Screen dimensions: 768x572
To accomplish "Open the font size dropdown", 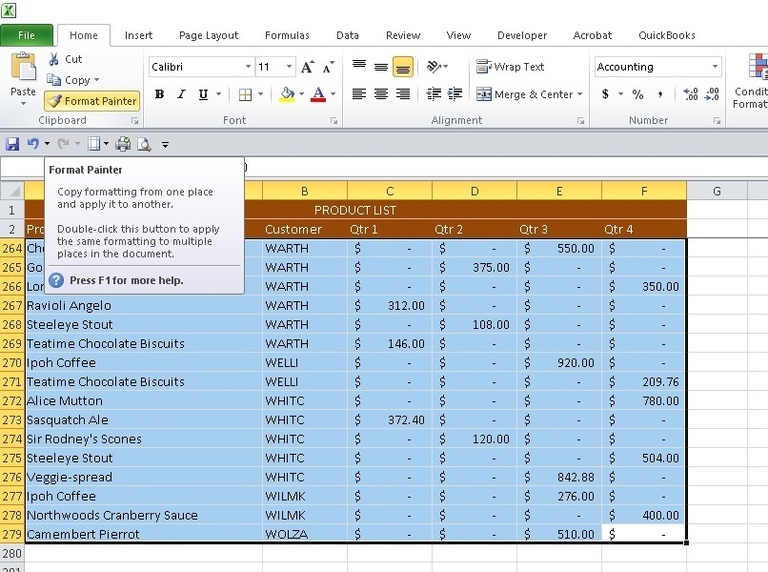I will pos(290,67).
